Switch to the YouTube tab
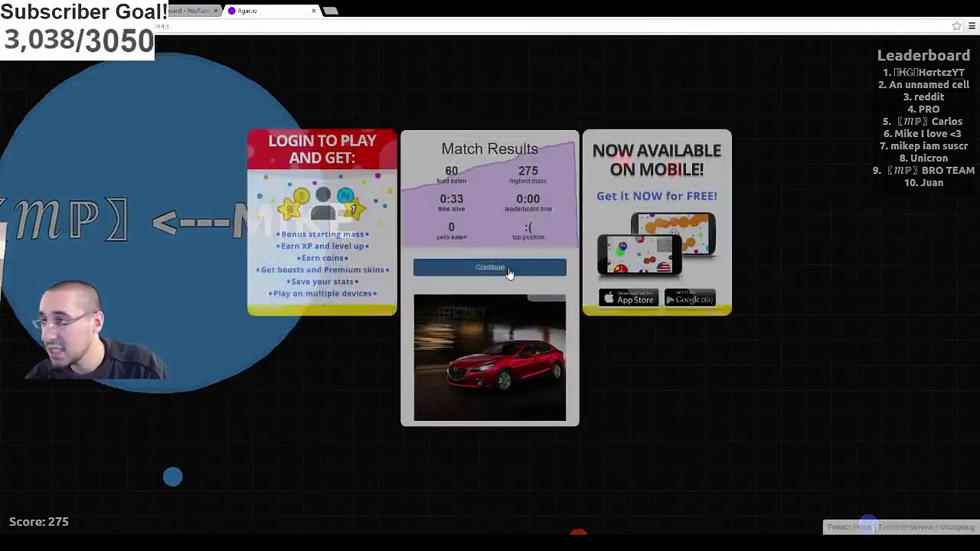The height and width of the screenshot is (551, 980). (x=188, y=11)
